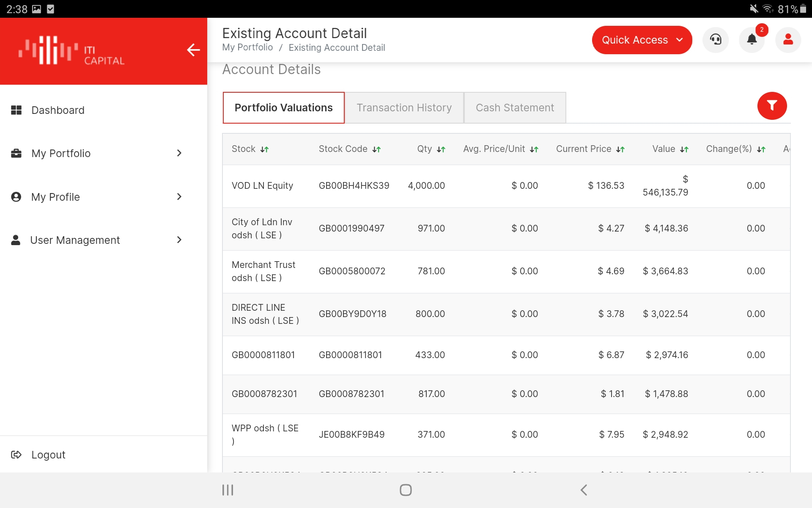Click value $ 3,022.54
This screenshot has width=812, height=508.
pos(665,314)
